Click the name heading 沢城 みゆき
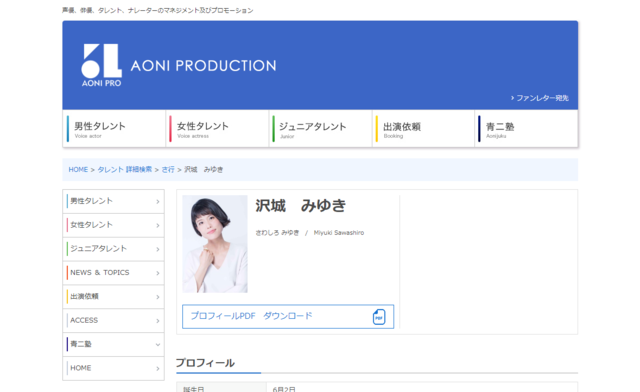 (x=301, y=205)
